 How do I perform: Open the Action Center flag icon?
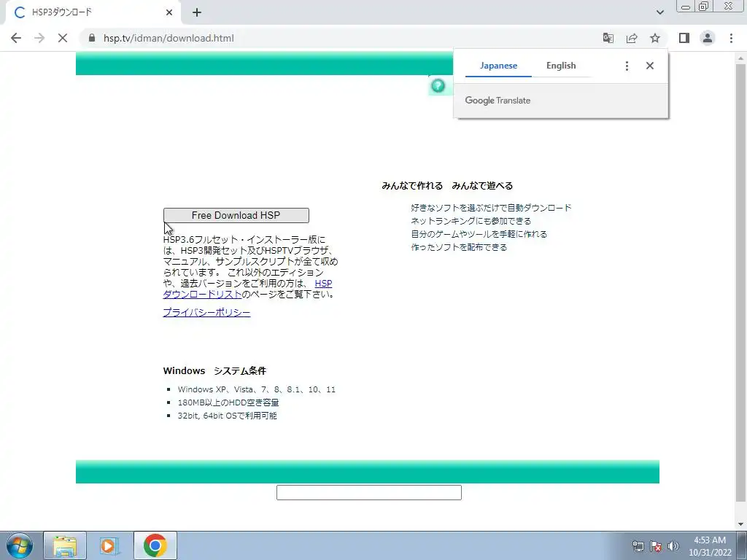click(x=656, y=546)
